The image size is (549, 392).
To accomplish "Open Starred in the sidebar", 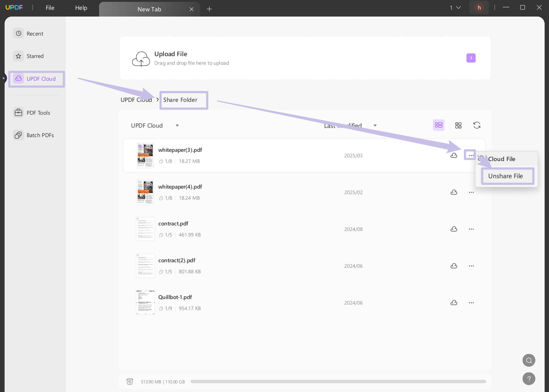I will [35, 56].
